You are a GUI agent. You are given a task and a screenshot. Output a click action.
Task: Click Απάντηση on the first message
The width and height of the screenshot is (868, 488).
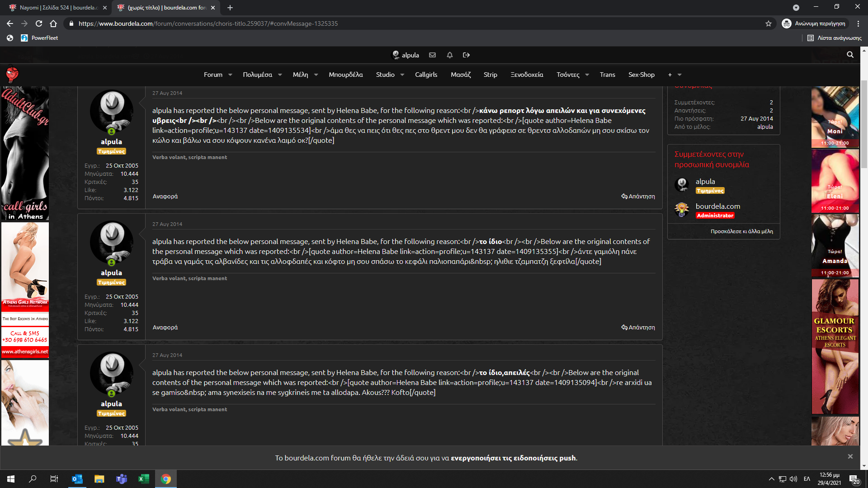pyautogui.click(x=638, y=196)
